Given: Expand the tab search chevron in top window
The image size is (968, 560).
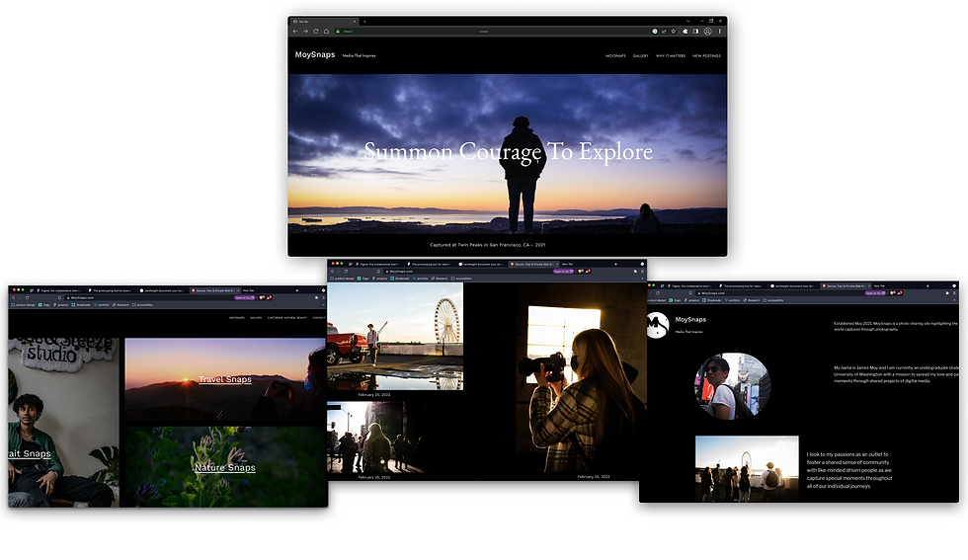Looking at the screenshot, I should pyautogui.click(x=688, y=21).
